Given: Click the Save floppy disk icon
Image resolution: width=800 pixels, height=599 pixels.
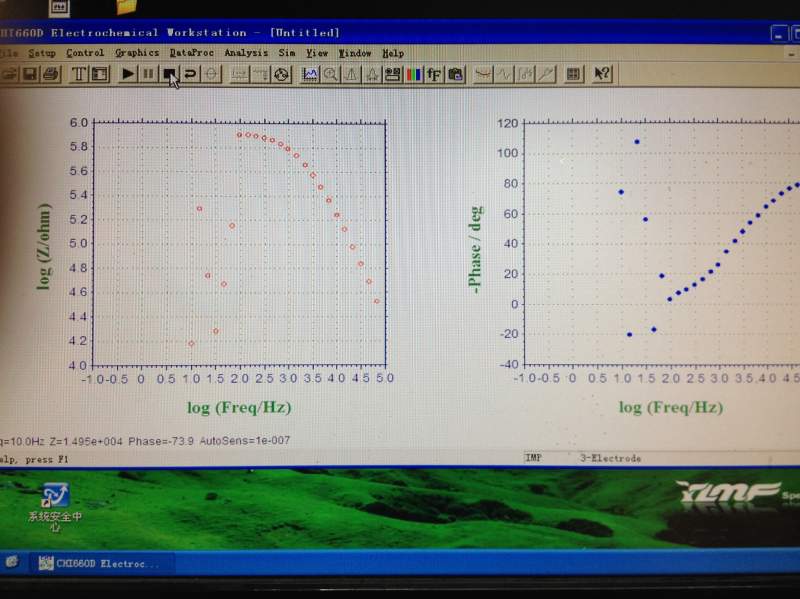Looking at the screenshot, I should pyautogui.click(x=30, y=74).
